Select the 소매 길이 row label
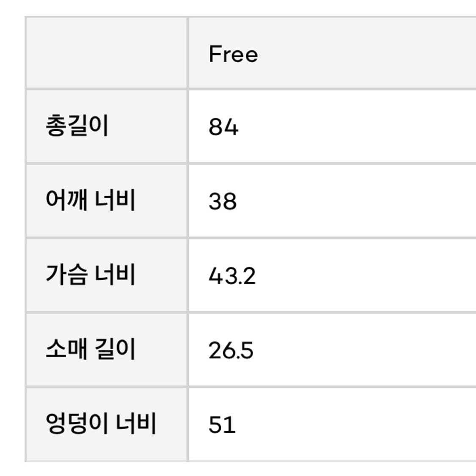 click(90, 349)
